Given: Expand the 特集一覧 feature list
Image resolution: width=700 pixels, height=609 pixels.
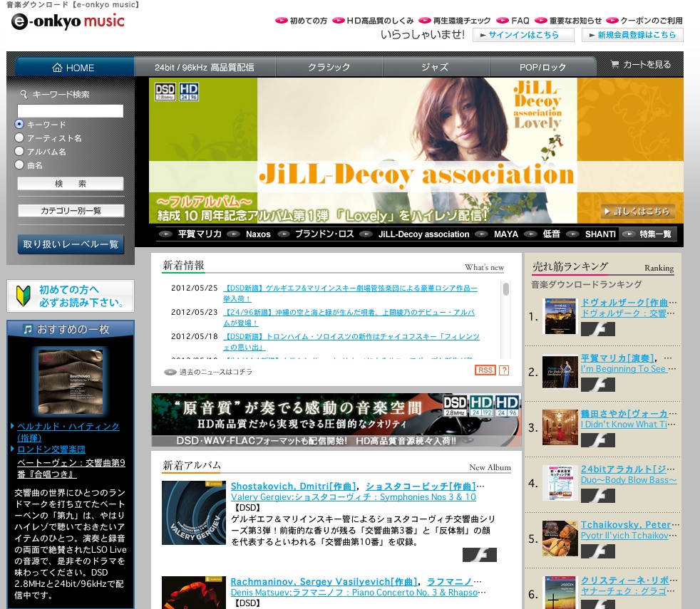Looking at the screenshot, I should click(x=647, y=234).
